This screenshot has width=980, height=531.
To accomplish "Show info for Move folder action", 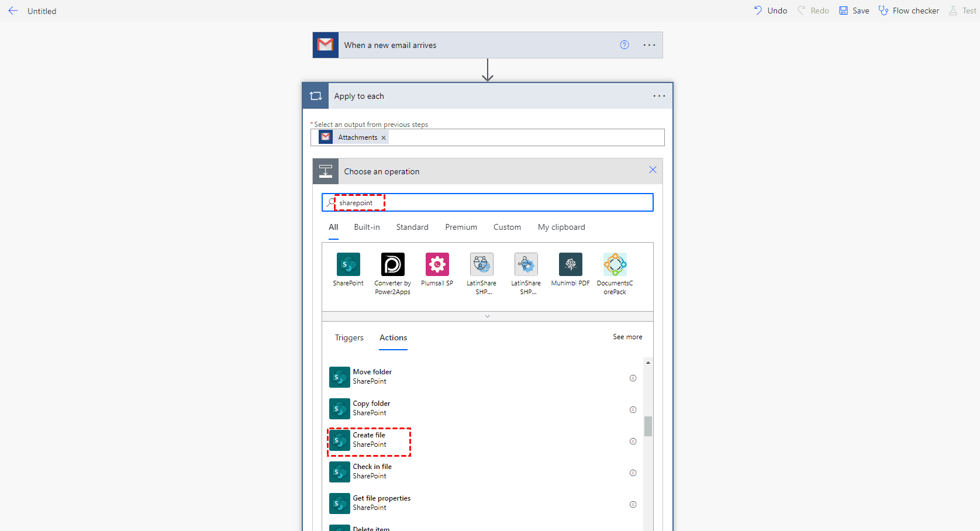I will (x=633, y=378).
